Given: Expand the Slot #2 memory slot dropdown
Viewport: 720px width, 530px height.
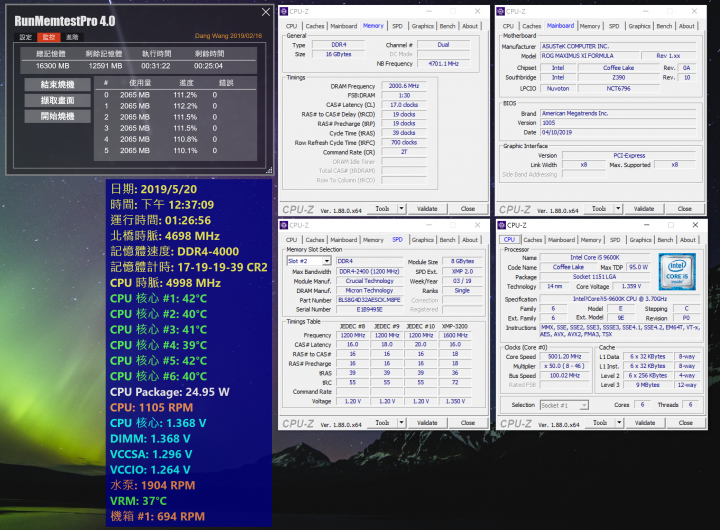Looking at the screenshot, I should (327, 261).
